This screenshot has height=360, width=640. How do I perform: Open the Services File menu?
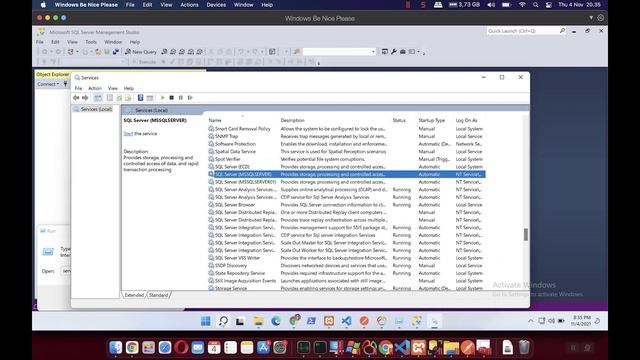point(78,88)
